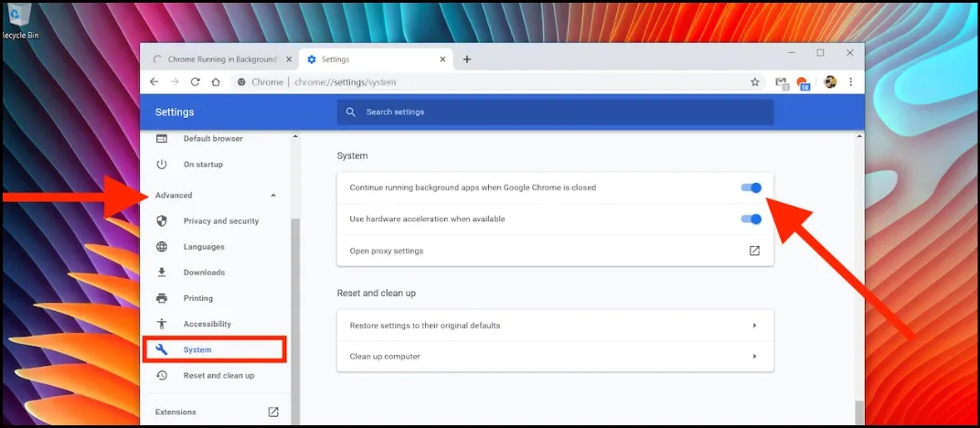980x428 pixels.
Task: Click the search magnifier icon in settings
Action: 351,112
